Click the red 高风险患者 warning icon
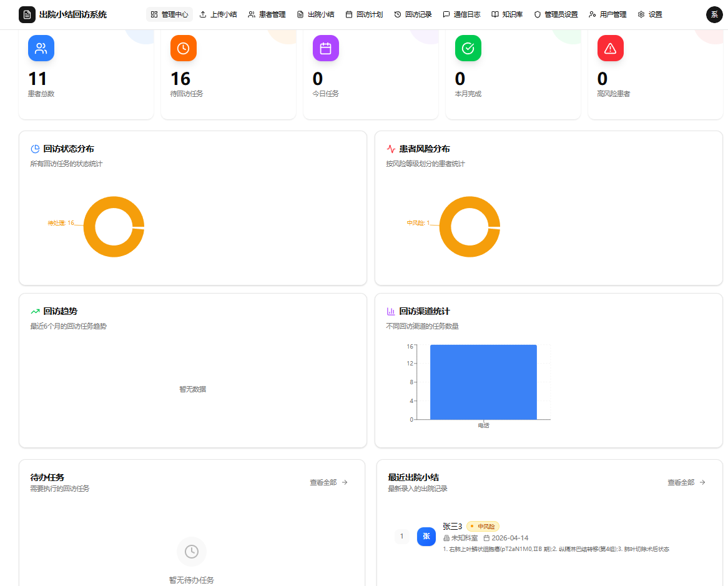The height and width of the screenshot is (586, 728). pos(610,48)
